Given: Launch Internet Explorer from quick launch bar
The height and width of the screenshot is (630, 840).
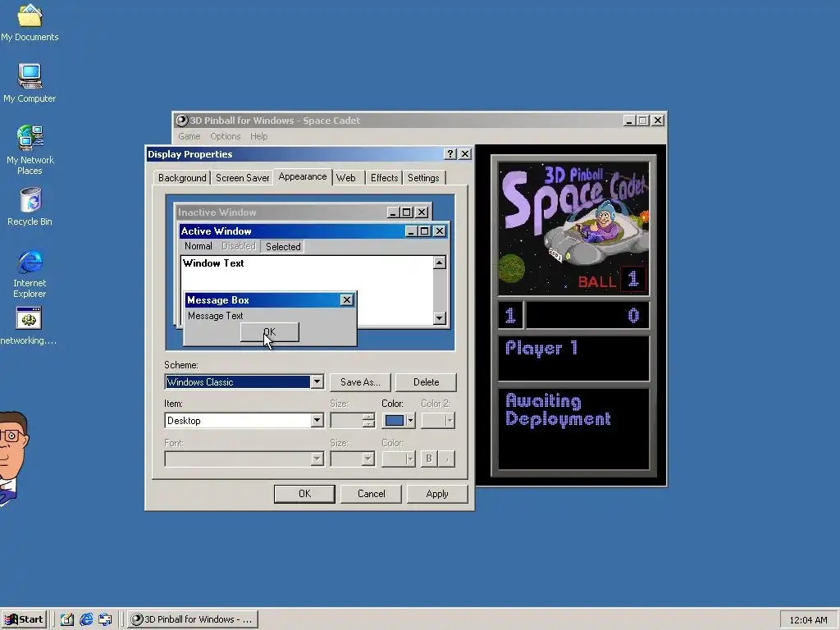Looking at the screenshot, I should [86, 619].
